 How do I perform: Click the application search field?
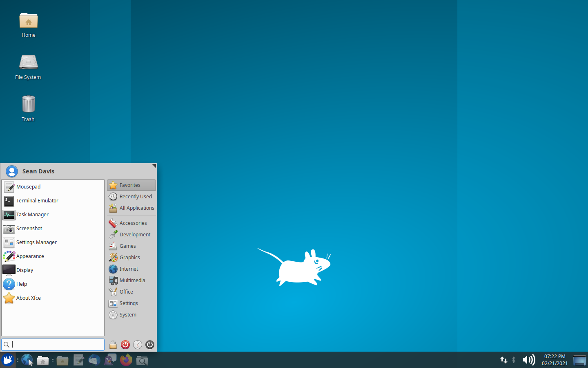[x=53, y=345]
